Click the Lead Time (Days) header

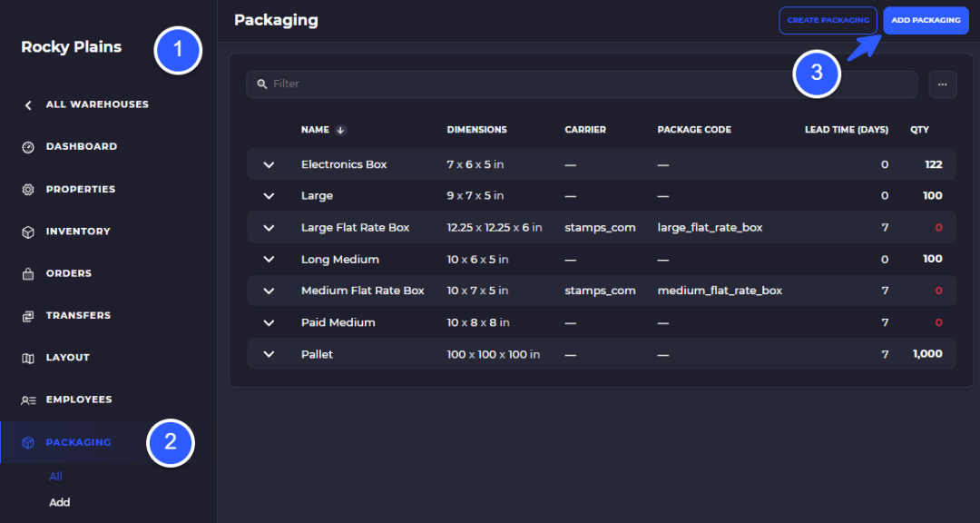(x=847, y=130)
